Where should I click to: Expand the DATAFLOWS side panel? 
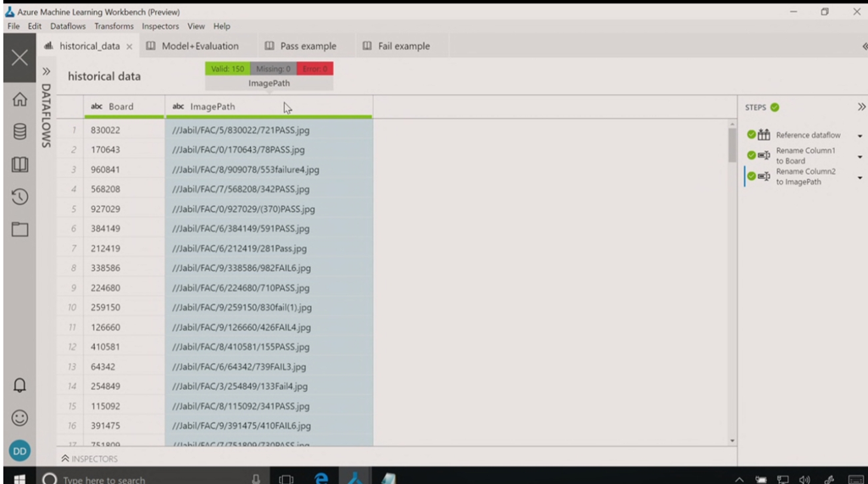[x=47, y=71]
